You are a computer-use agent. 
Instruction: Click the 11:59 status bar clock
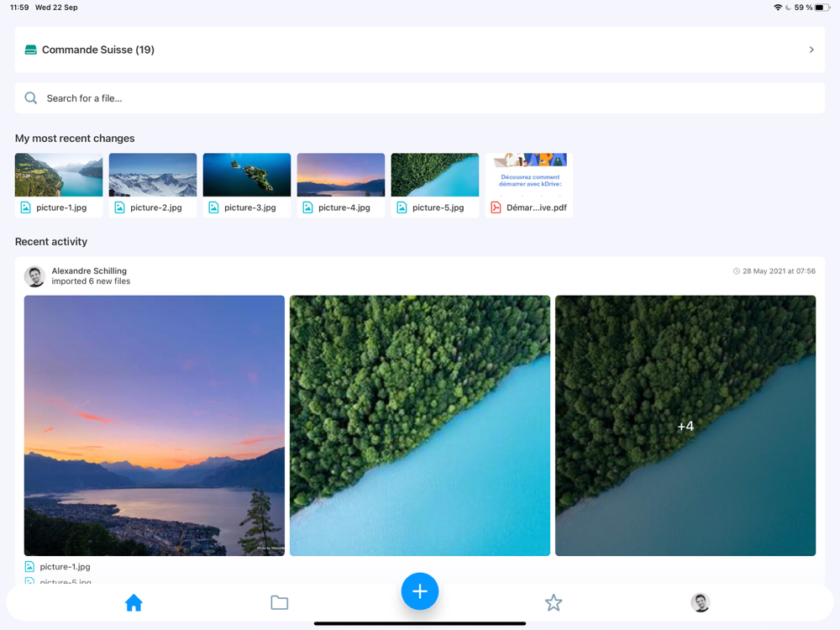click(x=19, y=8)
